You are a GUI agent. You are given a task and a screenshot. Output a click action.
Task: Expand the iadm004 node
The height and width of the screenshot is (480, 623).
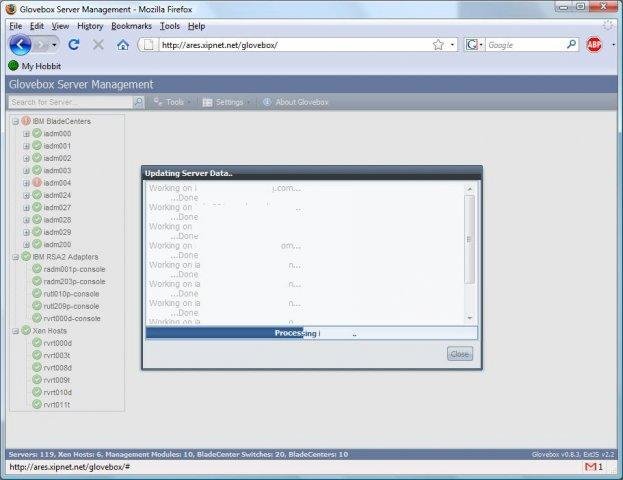click(x=26, y=183)
